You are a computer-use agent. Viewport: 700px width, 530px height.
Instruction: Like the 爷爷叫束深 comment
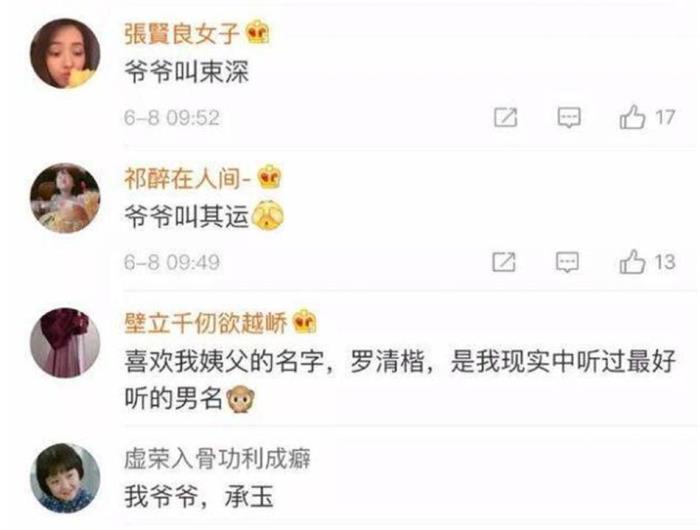(x=633, y=117)
